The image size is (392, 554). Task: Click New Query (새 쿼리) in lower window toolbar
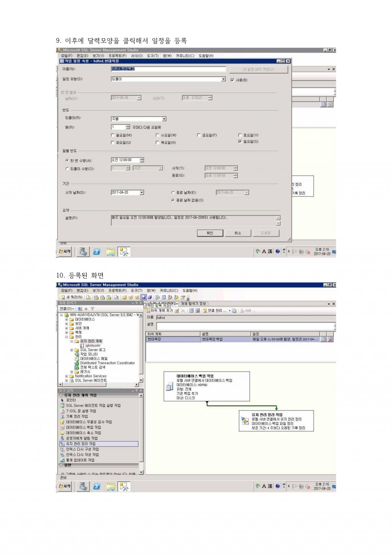pos(72,297)
